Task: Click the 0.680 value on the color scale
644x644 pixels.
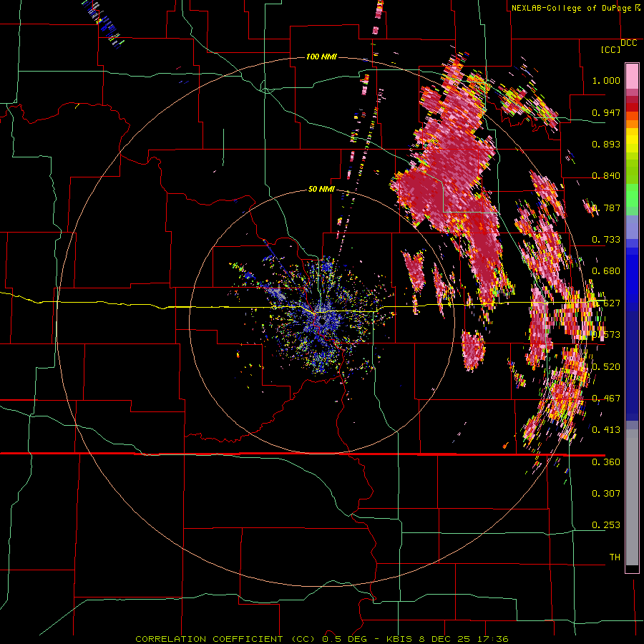Action: pyautogui.click(x=606, y=271)
